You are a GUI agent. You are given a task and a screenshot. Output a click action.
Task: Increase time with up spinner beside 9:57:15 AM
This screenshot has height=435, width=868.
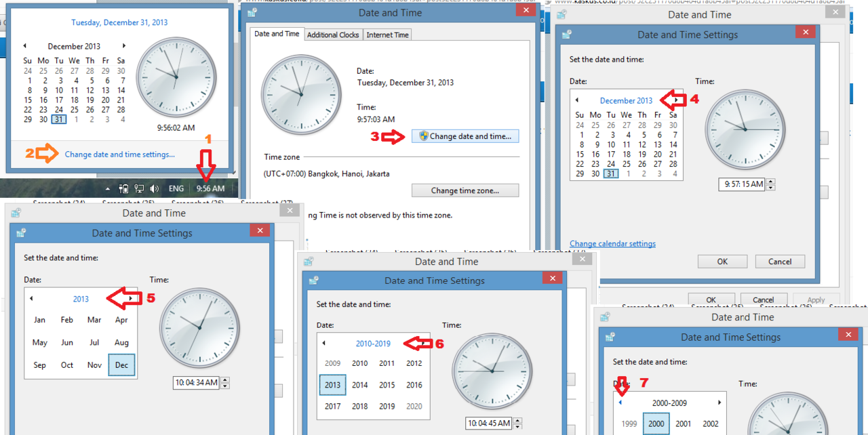[770, 181]
